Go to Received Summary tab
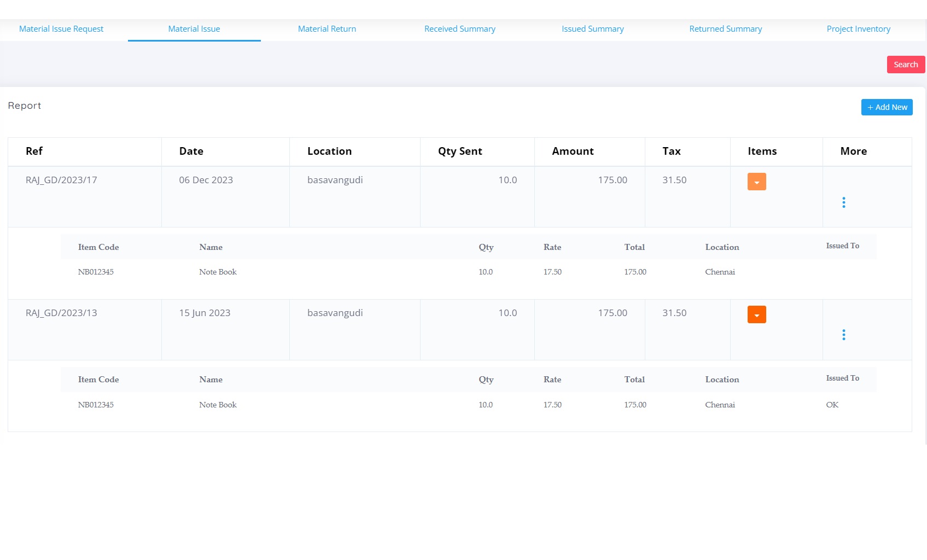 (x=460, y=29)
